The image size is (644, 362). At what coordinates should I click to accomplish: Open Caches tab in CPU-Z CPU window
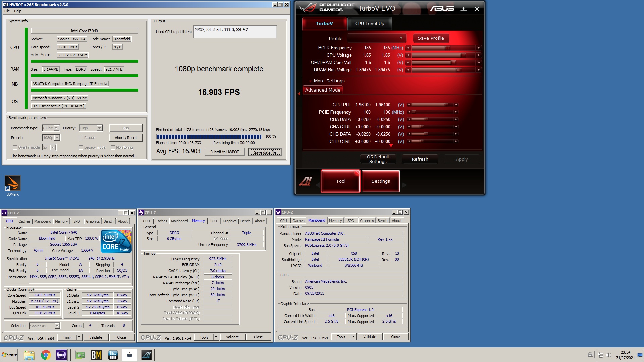click(x=24, y=221)
